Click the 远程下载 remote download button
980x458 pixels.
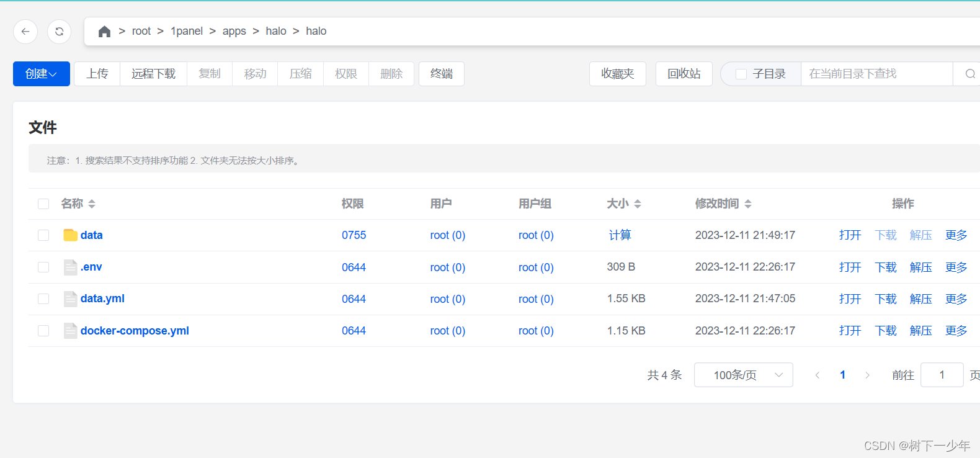point(153,74)
